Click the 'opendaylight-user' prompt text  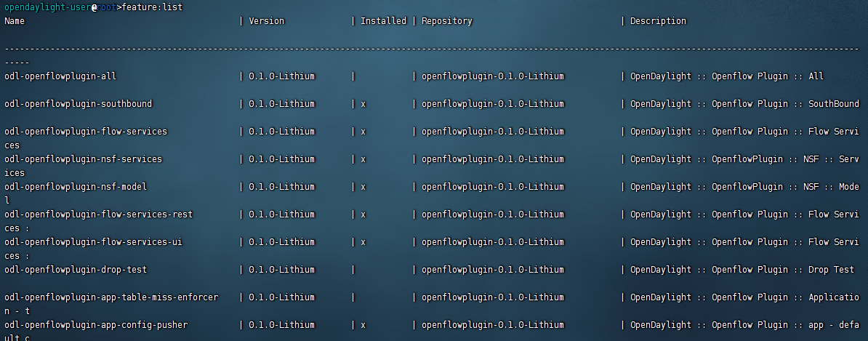(x=47, y=7)
